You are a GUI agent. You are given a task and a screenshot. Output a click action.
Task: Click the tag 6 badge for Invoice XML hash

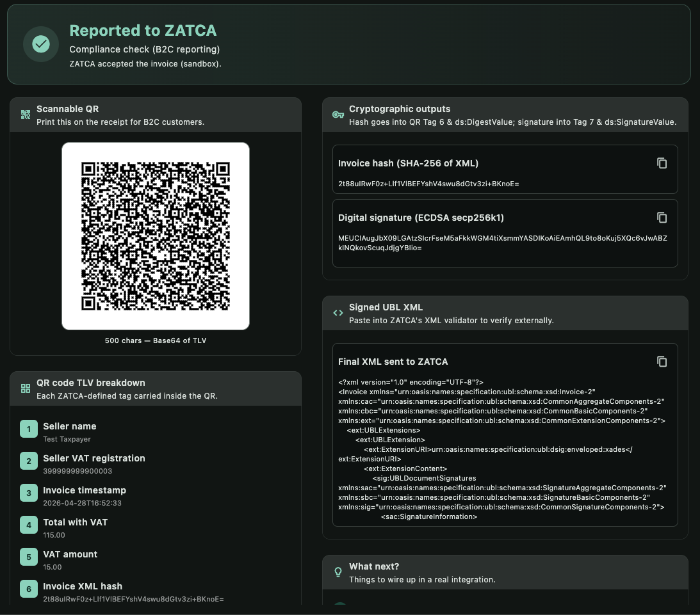point(29,589)
